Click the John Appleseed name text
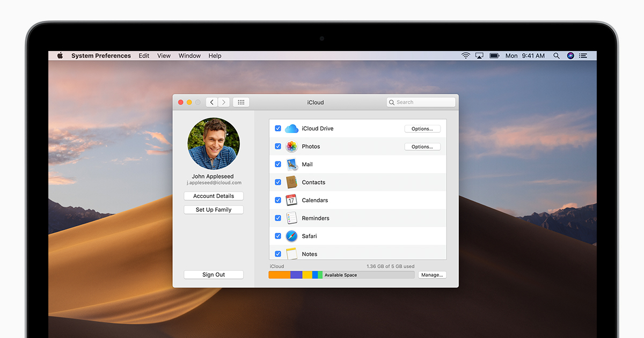 tap(213, 176)
